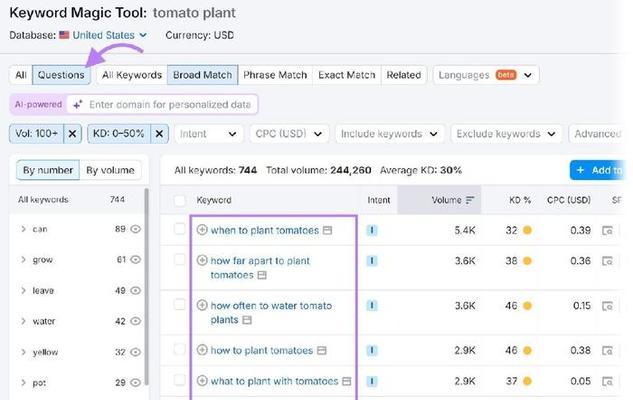Open the 'when to plant tomatoes' keyword link
The image size is (633, 400).
click(x=264, y=230)
